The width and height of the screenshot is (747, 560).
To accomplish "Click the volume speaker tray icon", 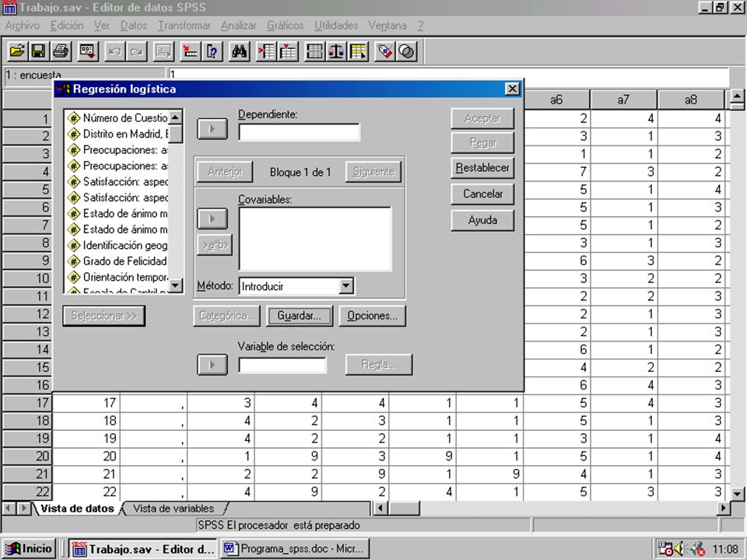I will tap(679, 548).
